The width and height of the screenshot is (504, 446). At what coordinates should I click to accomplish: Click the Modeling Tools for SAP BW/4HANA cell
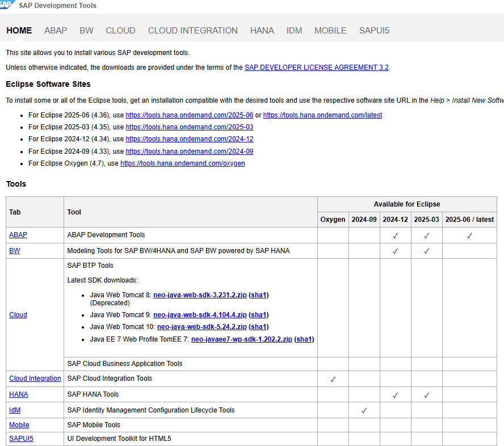click(x=191, y=251)
